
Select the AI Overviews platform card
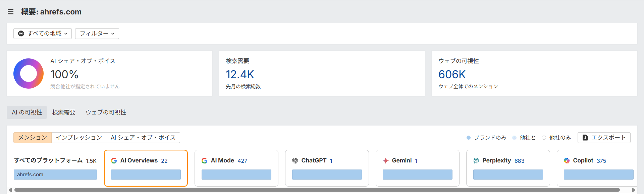pos(146,168)
